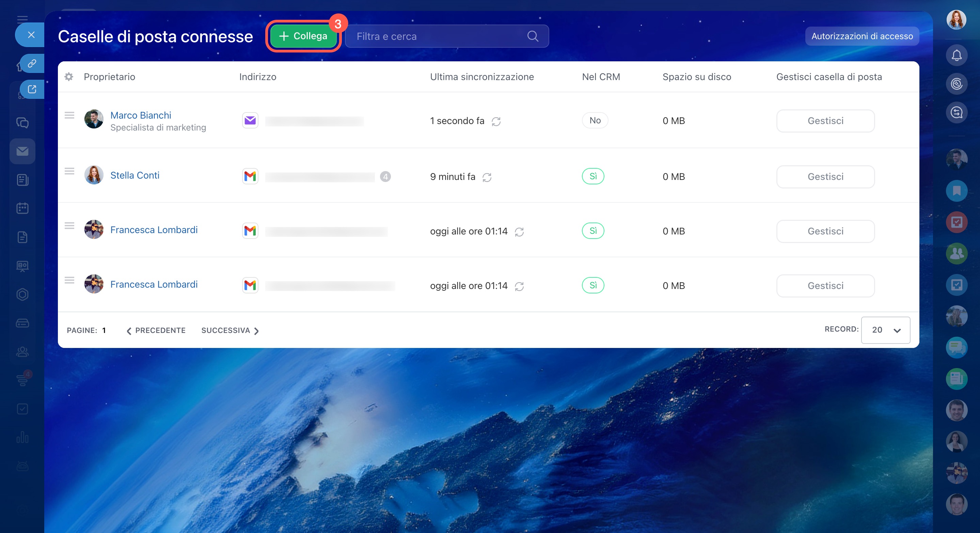Refresh sync for Marco Bianchi's mailbox
Viewport: 980px width, 533px height.
496,121
